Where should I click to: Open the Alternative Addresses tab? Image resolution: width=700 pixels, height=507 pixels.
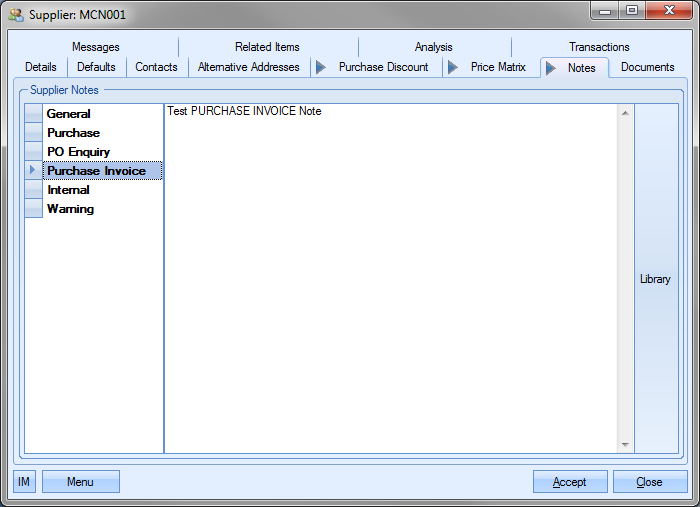pyautogui.click(x=248, y=67)
